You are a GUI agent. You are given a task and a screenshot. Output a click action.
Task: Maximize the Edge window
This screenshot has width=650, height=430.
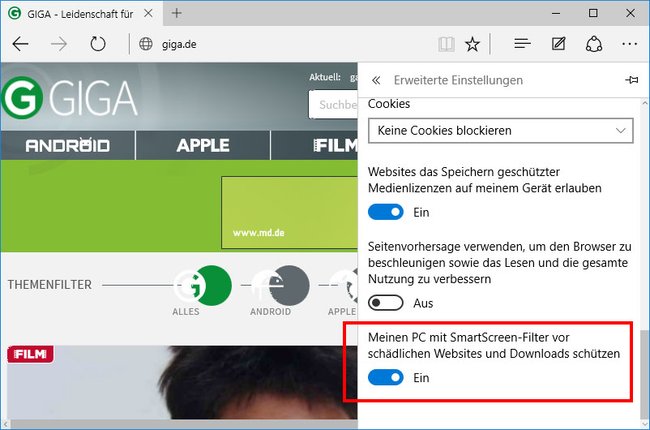pos(593,13)
